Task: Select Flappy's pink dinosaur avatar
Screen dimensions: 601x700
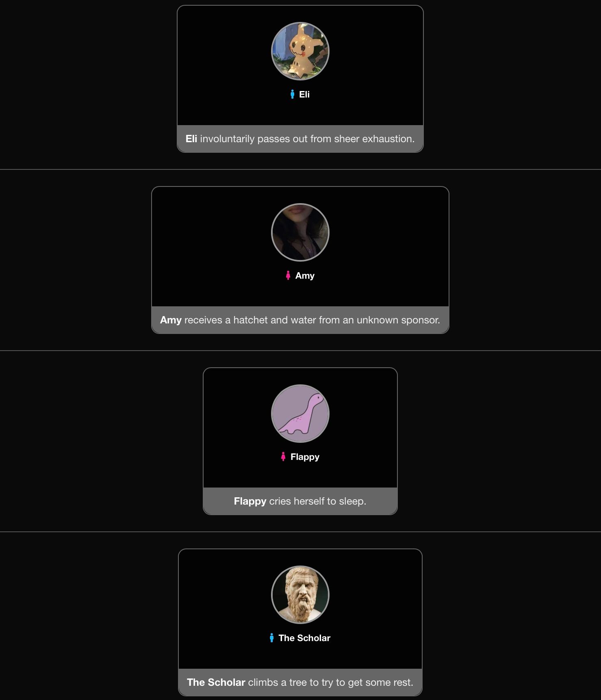Action: [300, 414]
